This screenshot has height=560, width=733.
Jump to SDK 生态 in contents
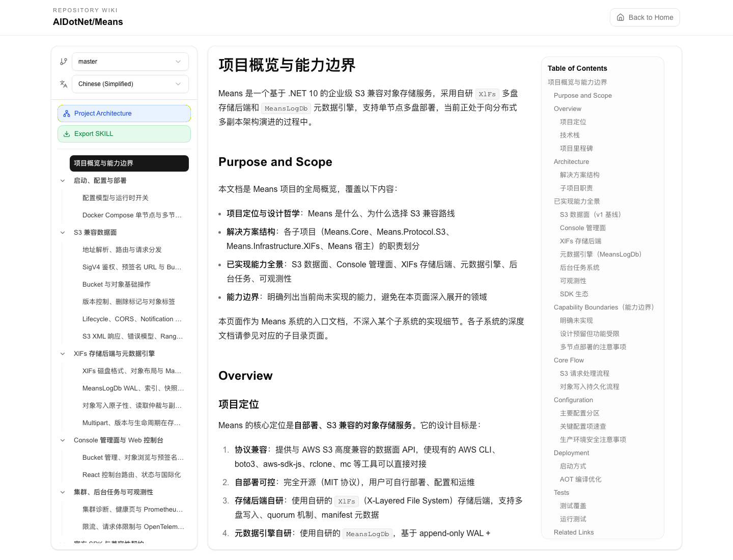(x=574, y=294)
